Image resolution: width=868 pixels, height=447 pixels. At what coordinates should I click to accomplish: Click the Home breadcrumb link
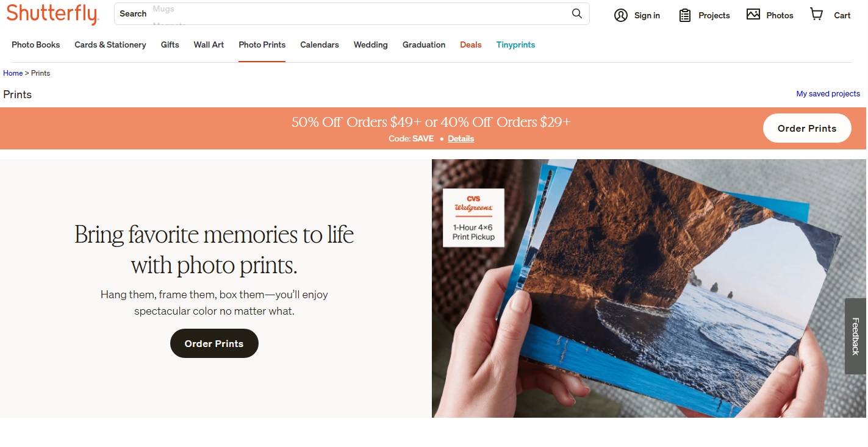(x=13, y=73)
